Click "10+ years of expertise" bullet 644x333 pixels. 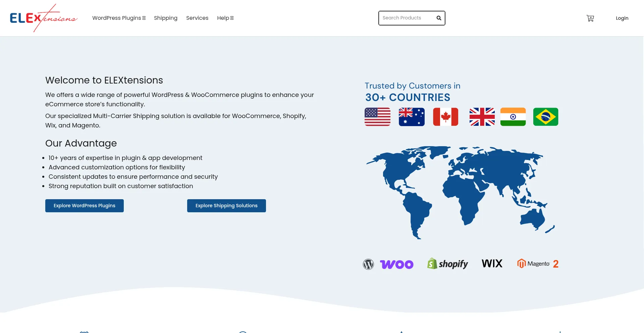click(x=125, y=158)
